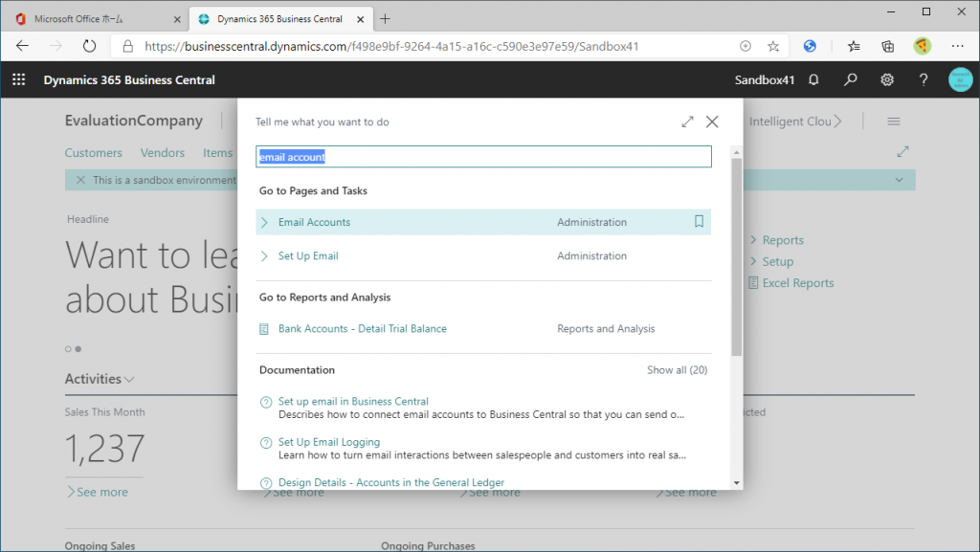The width and height of the screenshot is (980, 552).
Task: Click the scroll up arrow in Tell Me dialog
Action: [x=736, y=152]
